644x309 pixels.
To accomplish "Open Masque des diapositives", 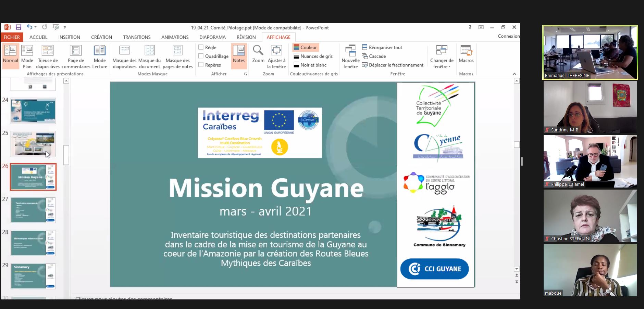I will (124, 56).
